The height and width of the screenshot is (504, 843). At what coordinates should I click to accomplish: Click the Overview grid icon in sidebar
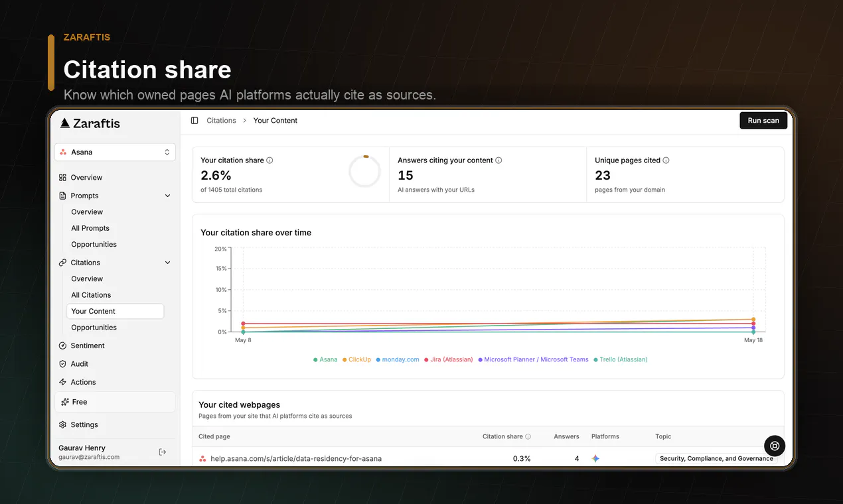click(x=62, y=178)
